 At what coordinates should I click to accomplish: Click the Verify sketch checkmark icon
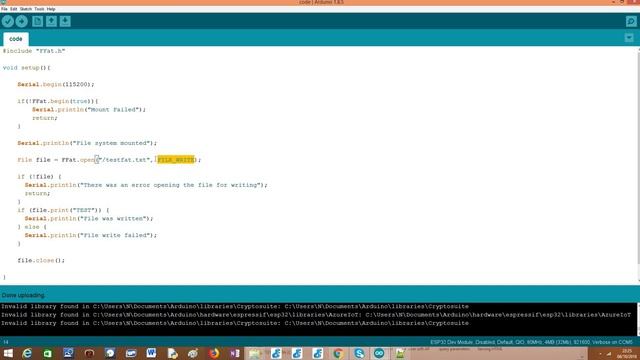[8, 21]
